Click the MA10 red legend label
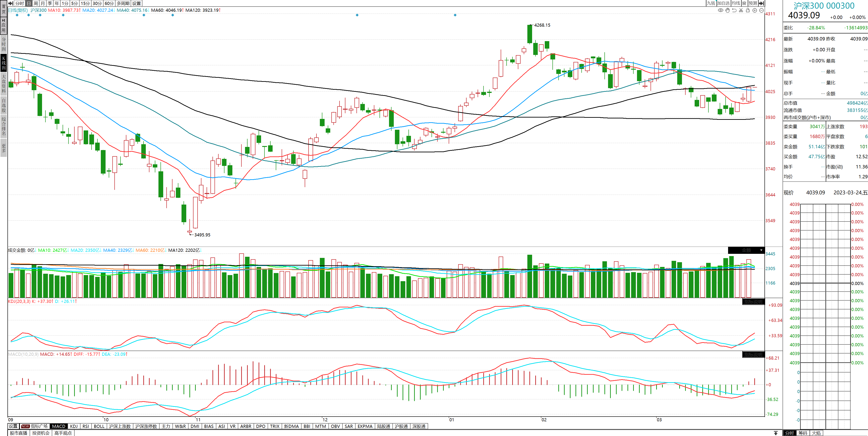The image size is (868, 436). point(64,10)
